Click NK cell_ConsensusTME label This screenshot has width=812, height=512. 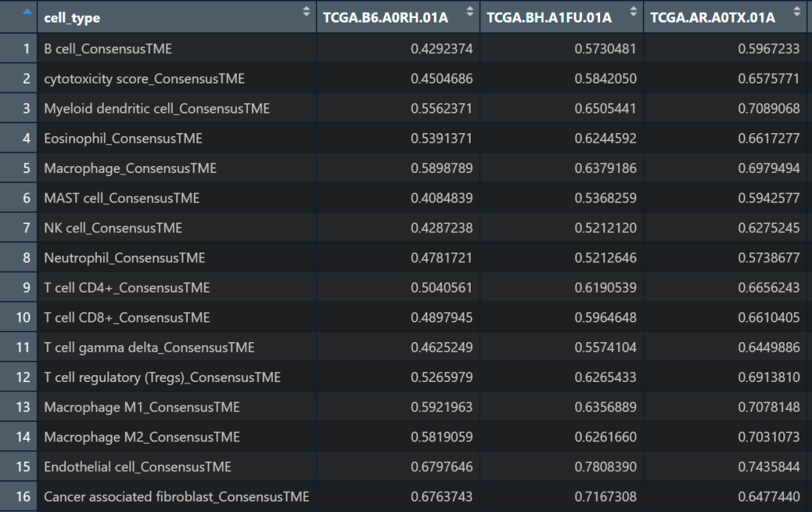[113, 229]
